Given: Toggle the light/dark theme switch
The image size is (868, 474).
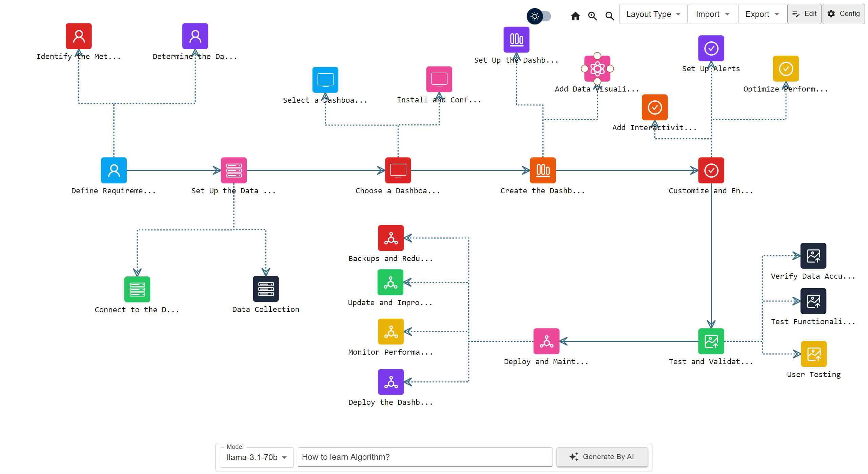Looking at the screenshot, I should [x=539, y=16].
